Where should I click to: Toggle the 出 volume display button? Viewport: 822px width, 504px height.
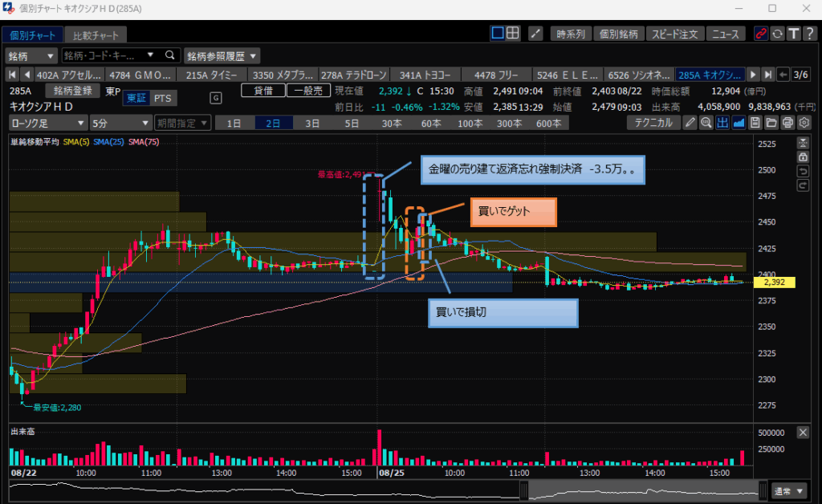pyautogui.click(x=722, y=123)
